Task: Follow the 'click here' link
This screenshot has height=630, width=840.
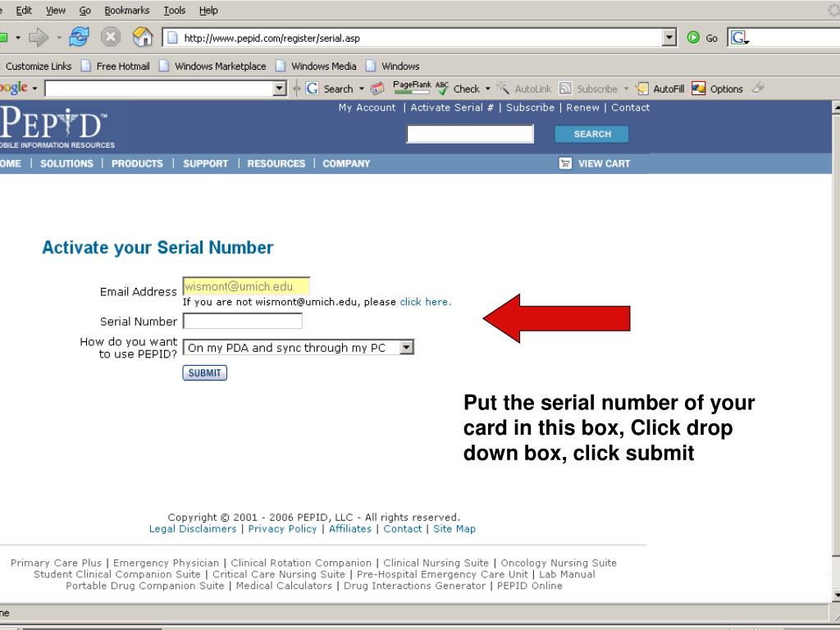Action: tap(426, 302)
